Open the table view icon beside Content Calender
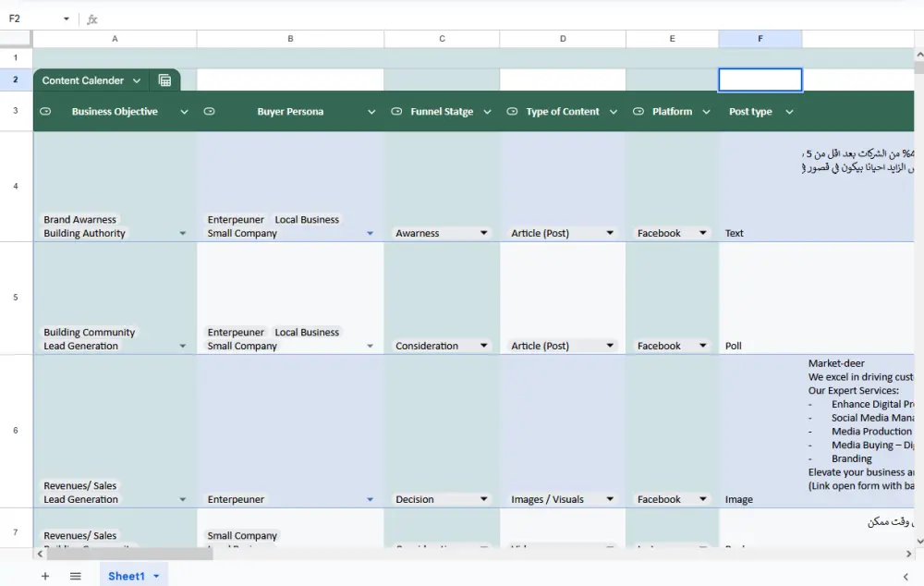The width and height of the screenshot is (924, 586). tap(165, 80)
